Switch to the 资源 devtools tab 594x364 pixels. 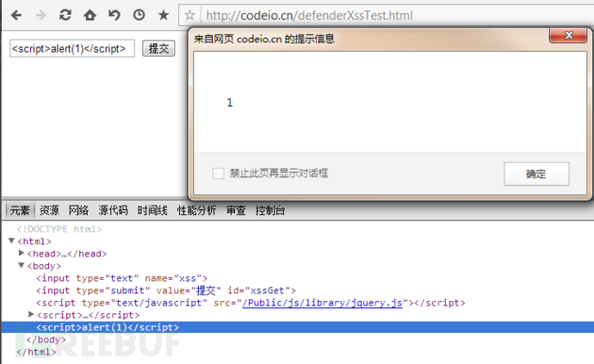click(x=49, y=210)
